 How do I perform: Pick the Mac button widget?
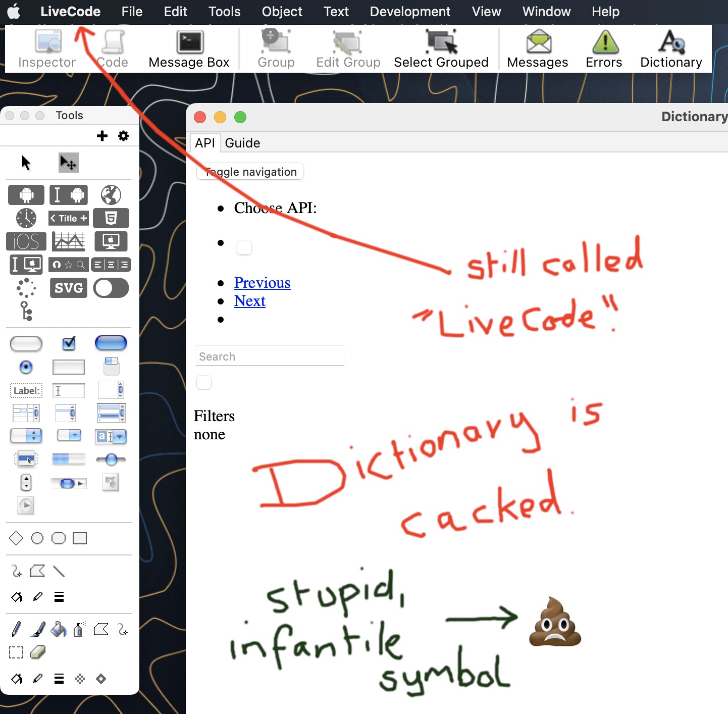coord(111,241)
